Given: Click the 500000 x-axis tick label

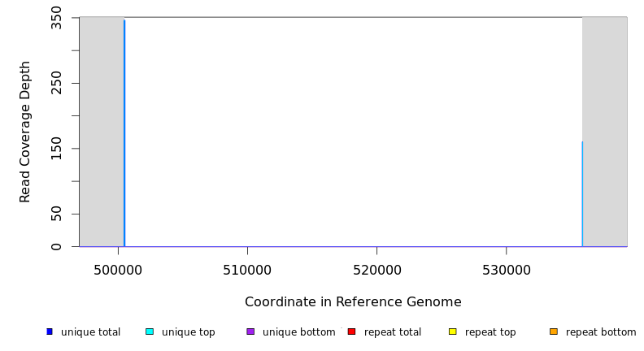Looking at the screenshot, I should click(118, 270).
